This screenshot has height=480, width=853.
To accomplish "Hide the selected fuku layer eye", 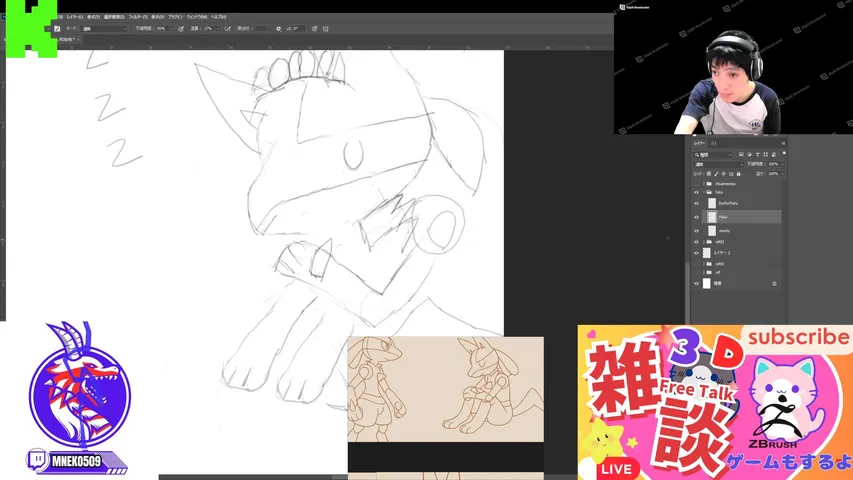I will tap(696, 217).
